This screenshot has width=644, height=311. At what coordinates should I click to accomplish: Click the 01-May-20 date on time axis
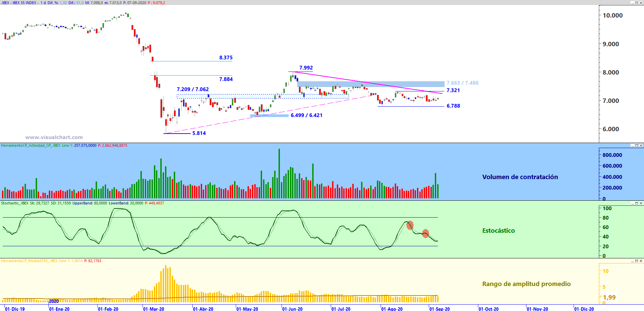point(247,309)
